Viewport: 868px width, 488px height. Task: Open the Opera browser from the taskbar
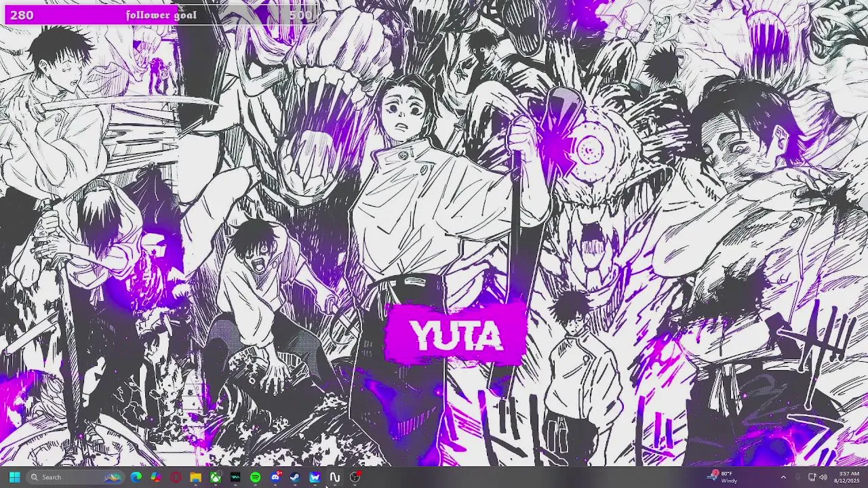click(x=176, y=477)
